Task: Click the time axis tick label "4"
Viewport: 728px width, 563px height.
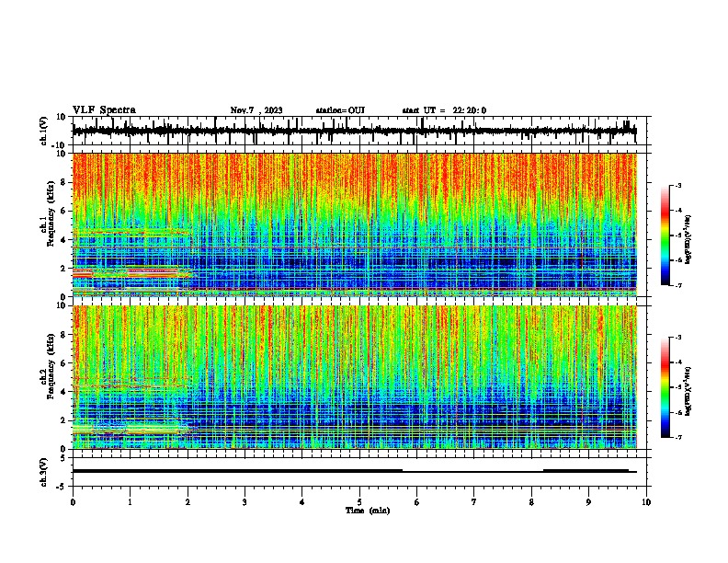Action: 301,502
